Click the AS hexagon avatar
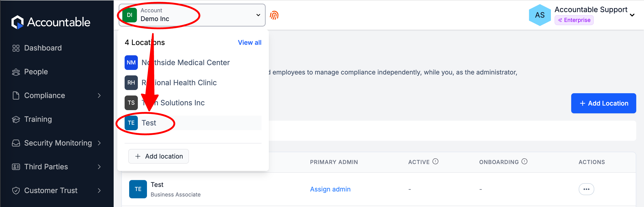The width and height of the screenshot is (644, 207). (540, 15)
